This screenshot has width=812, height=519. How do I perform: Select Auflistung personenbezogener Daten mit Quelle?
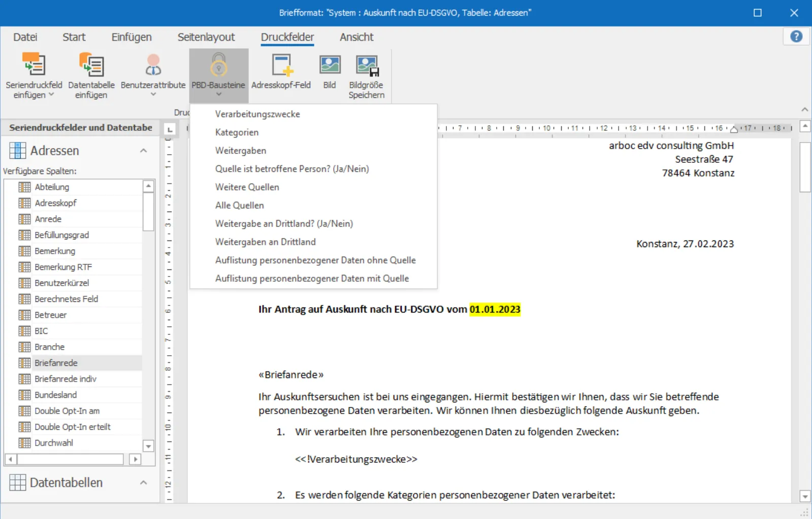(313, 279)
